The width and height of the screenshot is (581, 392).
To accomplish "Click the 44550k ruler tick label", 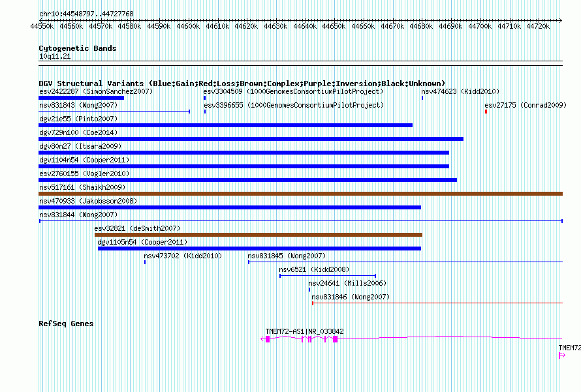I will 42,26.
